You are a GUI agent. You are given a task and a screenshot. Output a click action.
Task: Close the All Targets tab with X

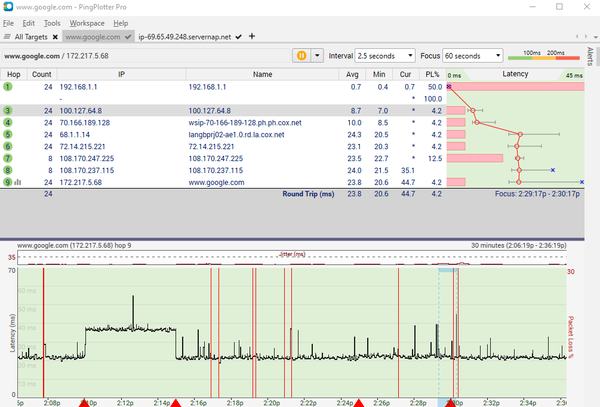coord(55,37)
